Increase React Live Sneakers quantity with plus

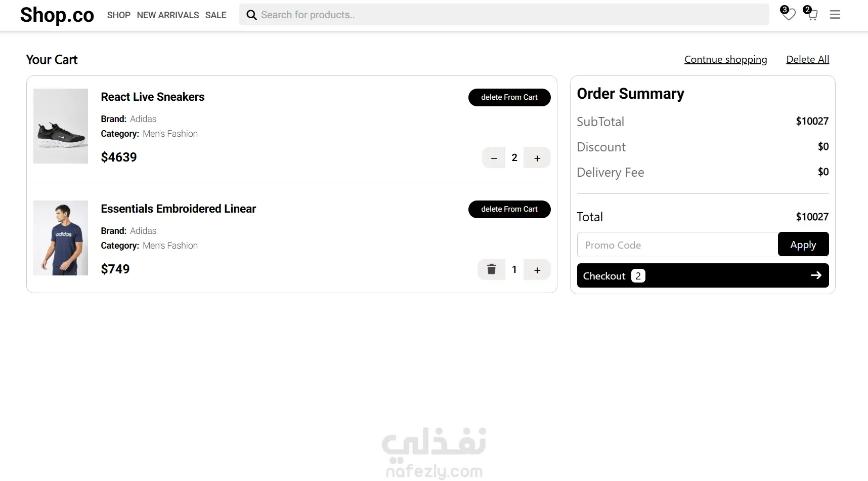click(537, 158)
